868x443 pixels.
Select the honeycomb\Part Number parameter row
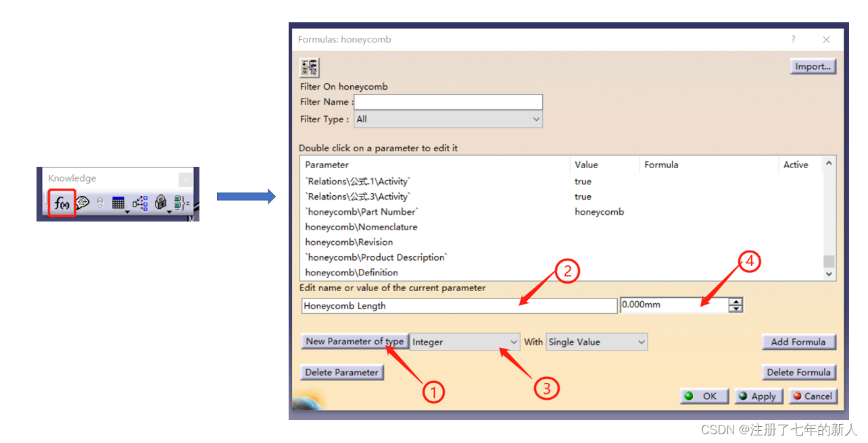(x=362, y=212)
